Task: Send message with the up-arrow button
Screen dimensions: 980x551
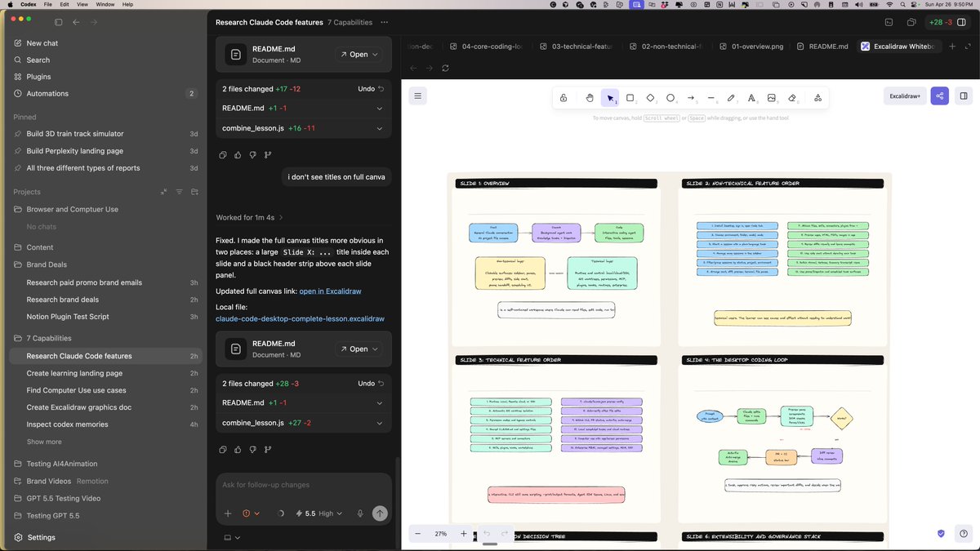Action: click(x=380, y=513)
